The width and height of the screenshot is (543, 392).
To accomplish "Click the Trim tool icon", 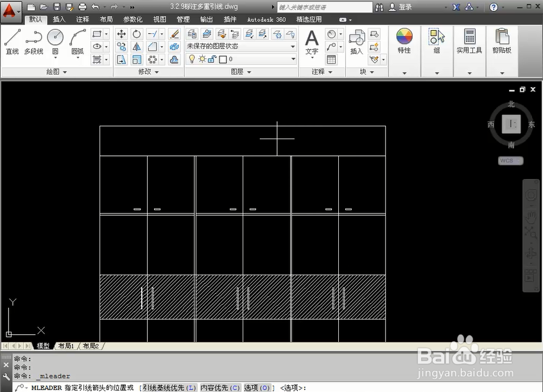I will (x=152, y=34).
